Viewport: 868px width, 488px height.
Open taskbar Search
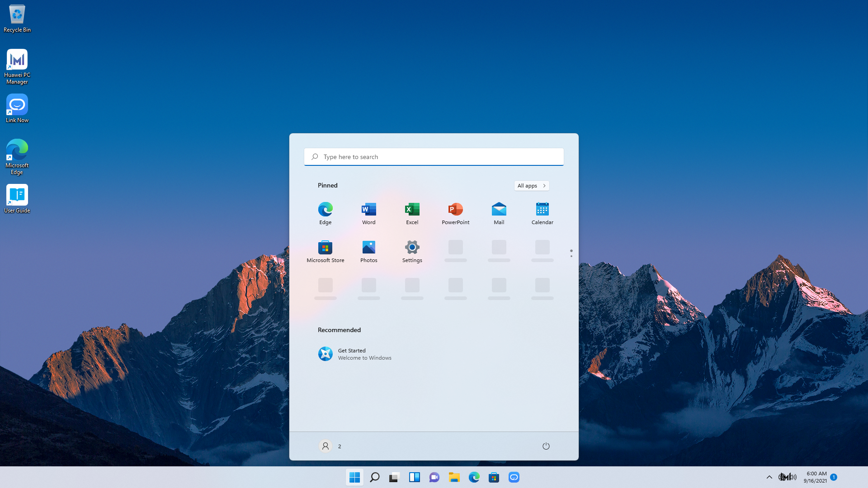[375, 477]
